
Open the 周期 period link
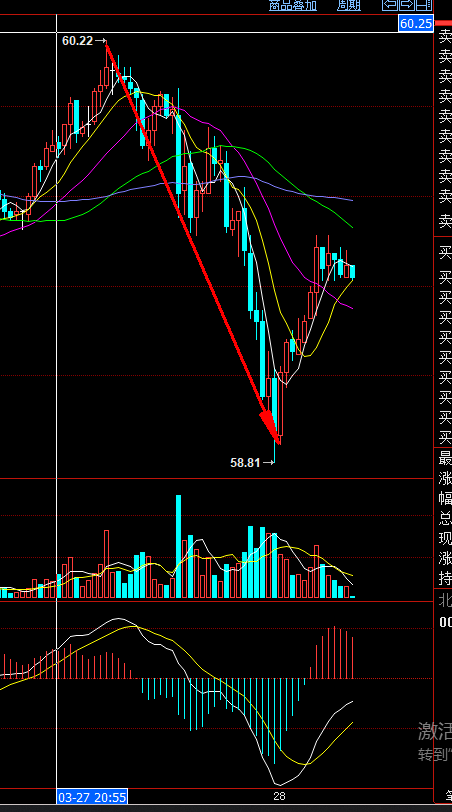pos(349,5)
